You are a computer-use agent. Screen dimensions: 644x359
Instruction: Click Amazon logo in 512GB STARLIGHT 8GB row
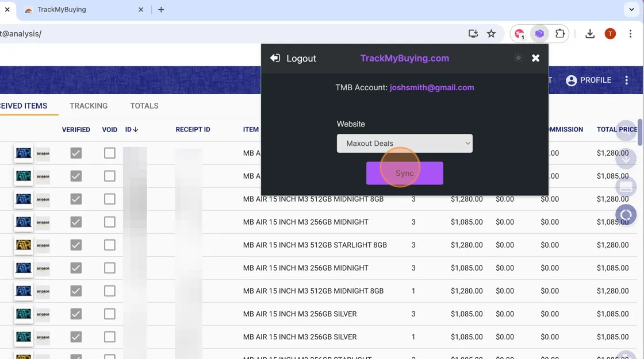pos(43,245)
